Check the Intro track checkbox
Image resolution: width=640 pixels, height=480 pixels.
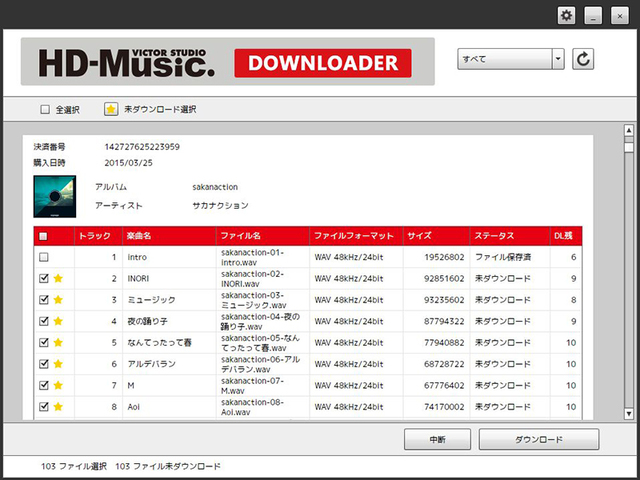click(44, 257)
